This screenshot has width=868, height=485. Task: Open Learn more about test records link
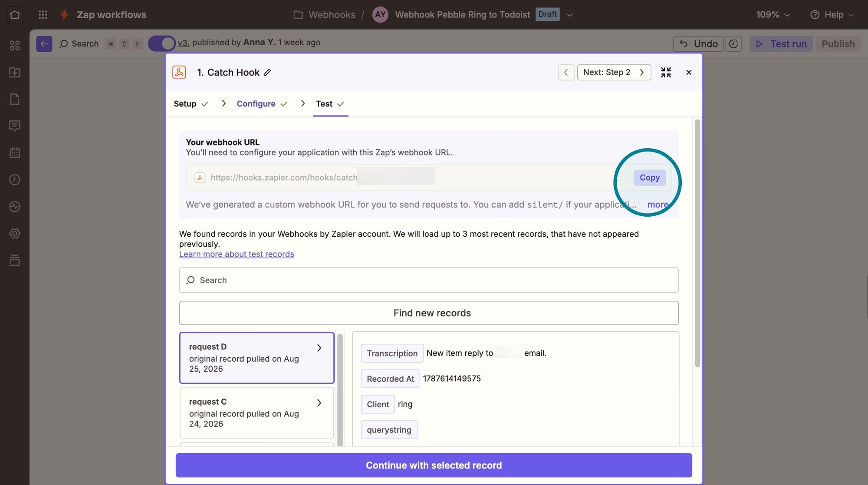click(x=237, y=254)
